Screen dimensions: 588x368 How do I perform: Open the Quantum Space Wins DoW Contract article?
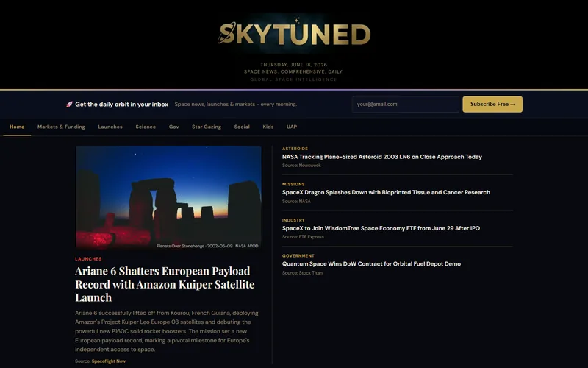[x=371, y=264]
